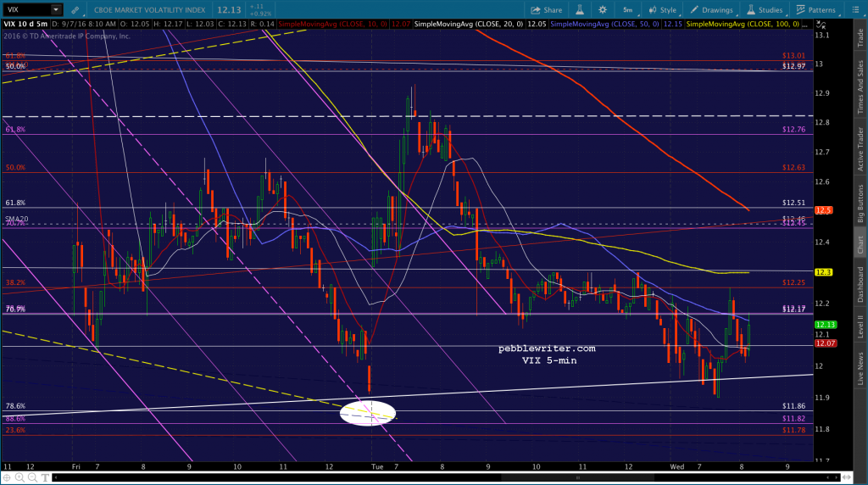The image size is (868, 485).
Task: Click the $11.86 Fibonacci level label
Action: [793, 406]
